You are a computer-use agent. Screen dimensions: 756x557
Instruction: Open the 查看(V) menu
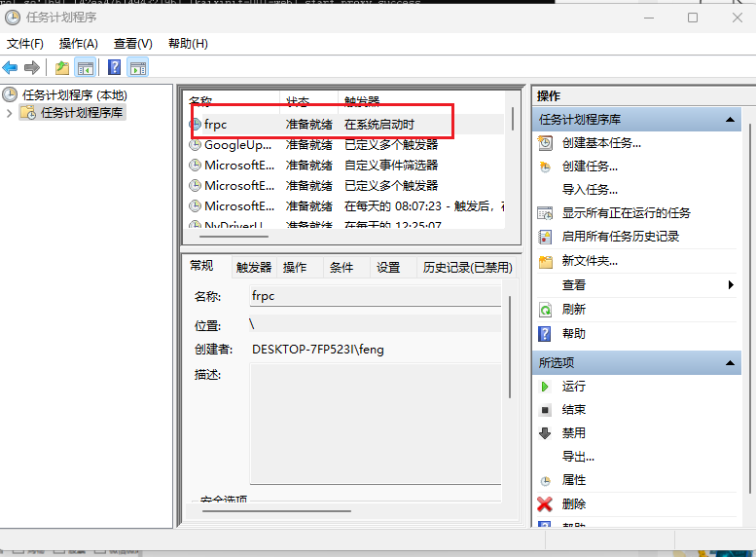(133, 44)
